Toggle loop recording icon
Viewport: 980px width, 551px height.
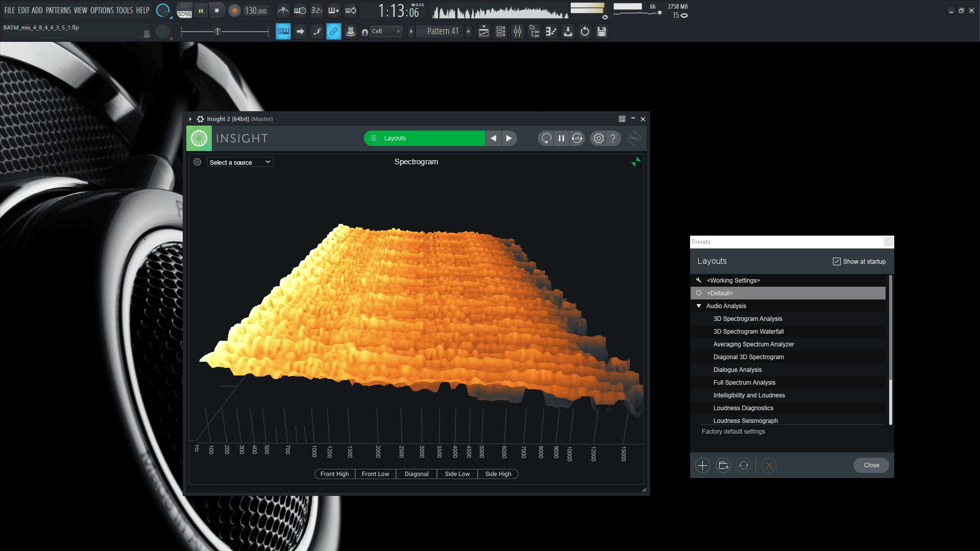[351, 10]
